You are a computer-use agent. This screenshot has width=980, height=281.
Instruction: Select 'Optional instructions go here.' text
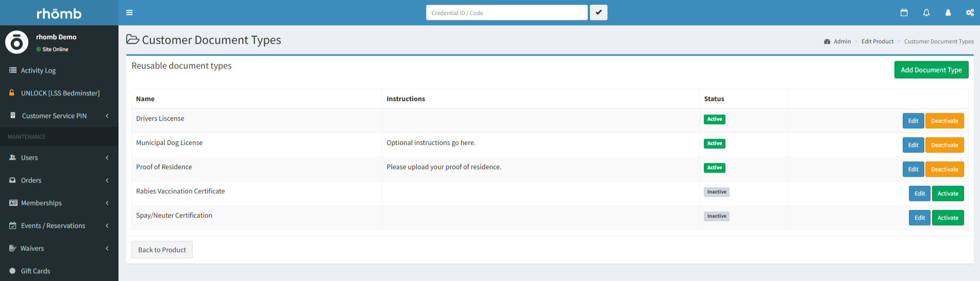click(431, 143)
